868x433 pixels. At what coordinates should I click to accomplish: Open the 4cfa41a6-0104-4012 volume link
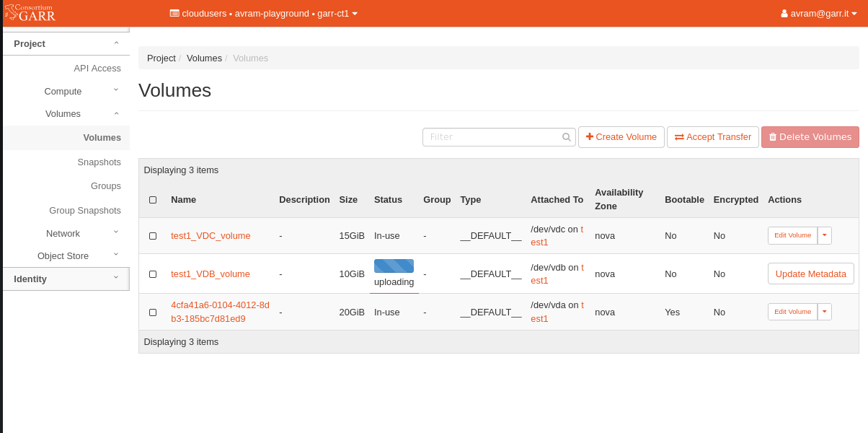pos(220,312)
